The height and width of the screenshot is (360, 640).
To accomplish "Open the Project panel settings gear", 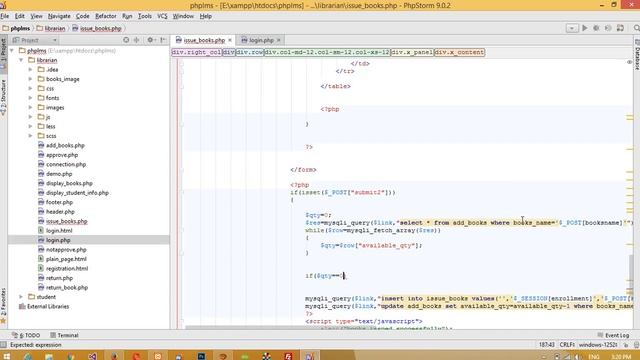I will (x=151, y=40).
